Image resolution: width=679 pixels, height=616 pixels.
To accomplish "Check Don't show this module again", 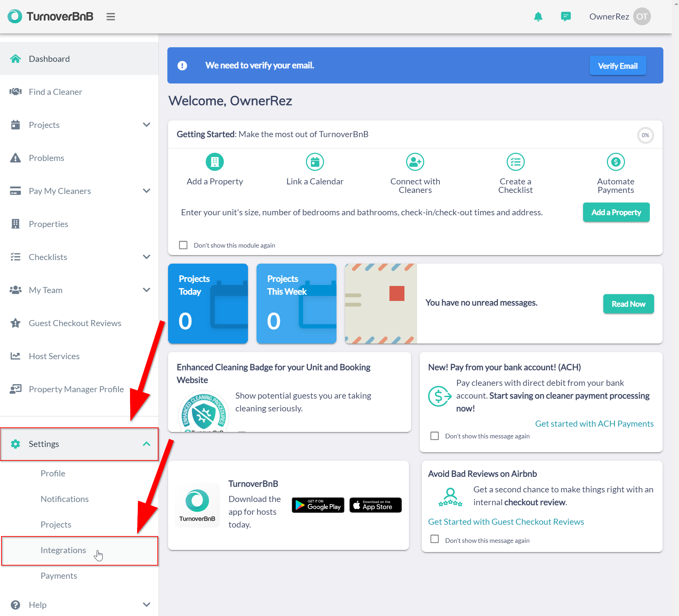I will click(183, 245).
